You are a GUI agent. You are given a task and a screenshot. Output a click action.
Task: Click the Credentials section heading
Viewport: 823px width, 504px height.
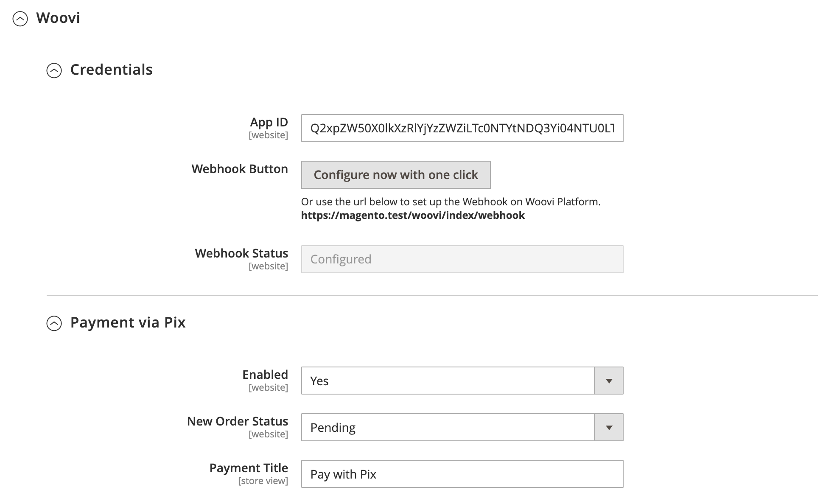[x=112, y=70]
